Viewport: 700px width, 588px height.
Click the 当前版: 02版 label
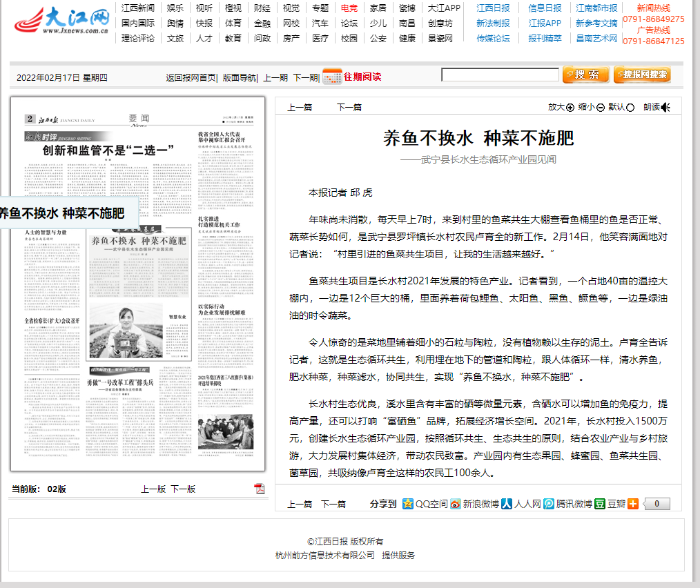[x=39, y=489]
